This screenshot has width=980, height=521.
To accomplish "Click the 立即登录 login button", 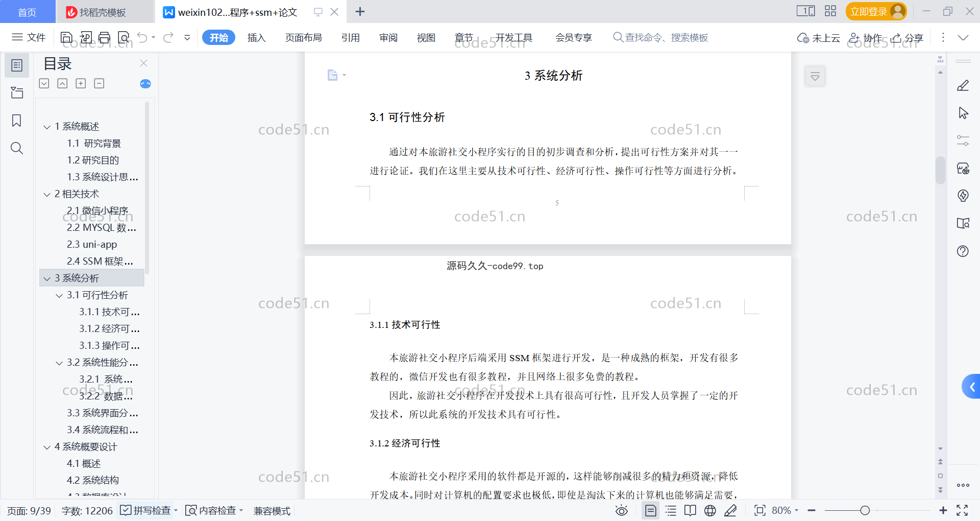I will (x=876, y=11).
